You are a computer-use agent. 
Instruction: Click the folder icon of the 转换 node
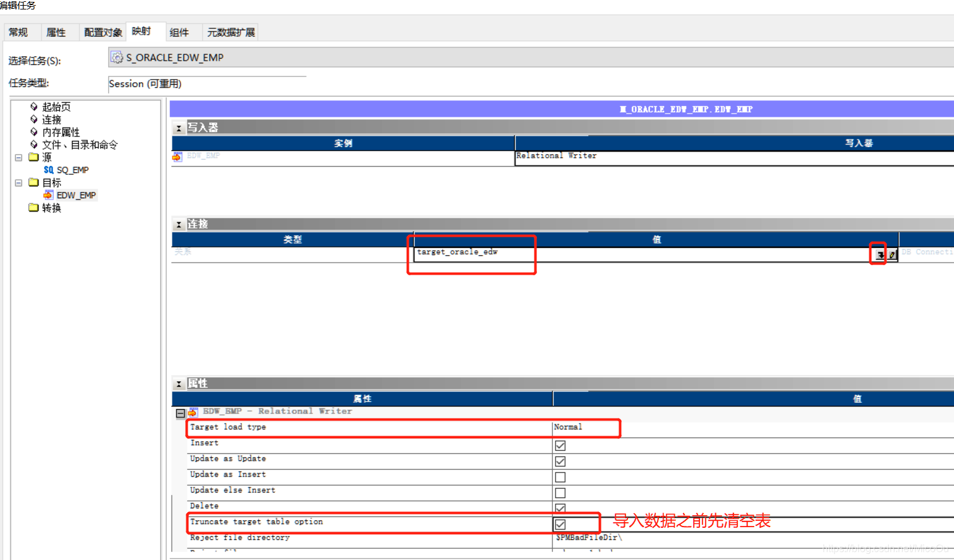coord(33,208)
